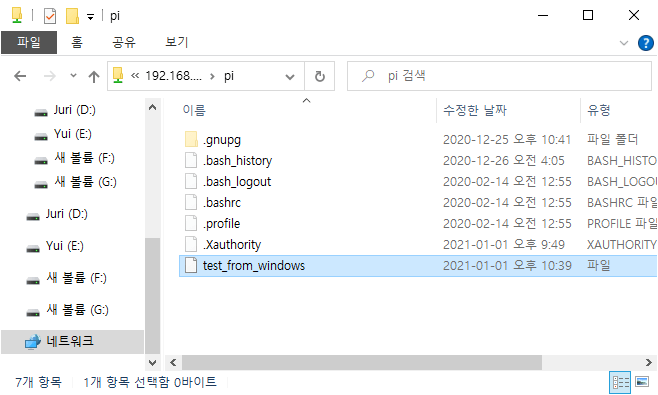Click the Properties quick access checkmark icon
The height and width of the screenshot is (395, 658).
pyautogui.click(x=50, y=16)
